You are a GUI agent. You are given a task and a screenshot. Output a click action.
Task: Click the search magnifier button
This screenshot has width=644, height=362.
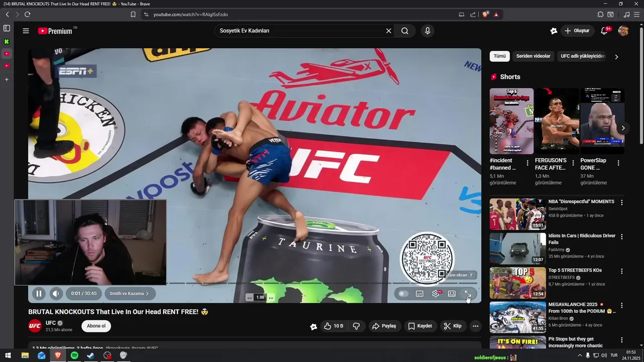tap(405, 31)
